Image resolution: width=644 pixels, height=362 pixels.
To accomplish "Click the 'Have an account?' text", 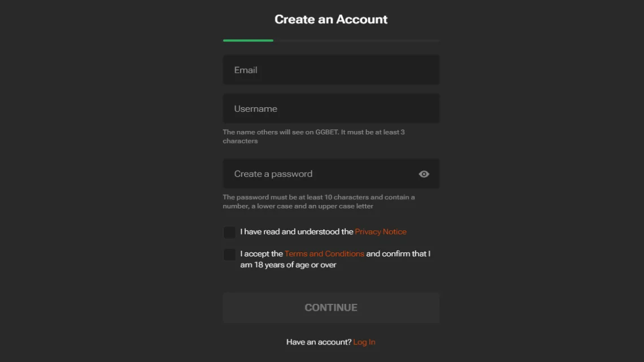I will pyautogui.click(x=319, y=342).
